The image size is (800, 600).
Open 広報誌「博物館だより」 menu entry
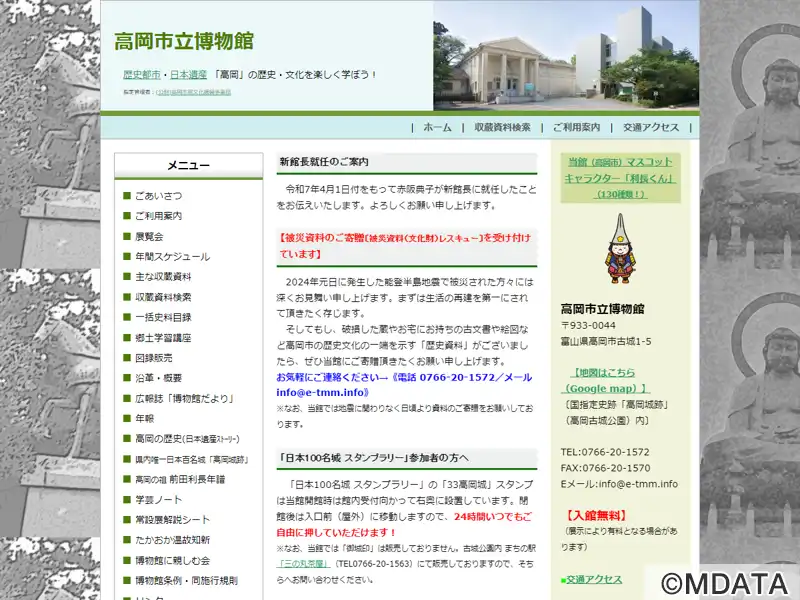184,398
